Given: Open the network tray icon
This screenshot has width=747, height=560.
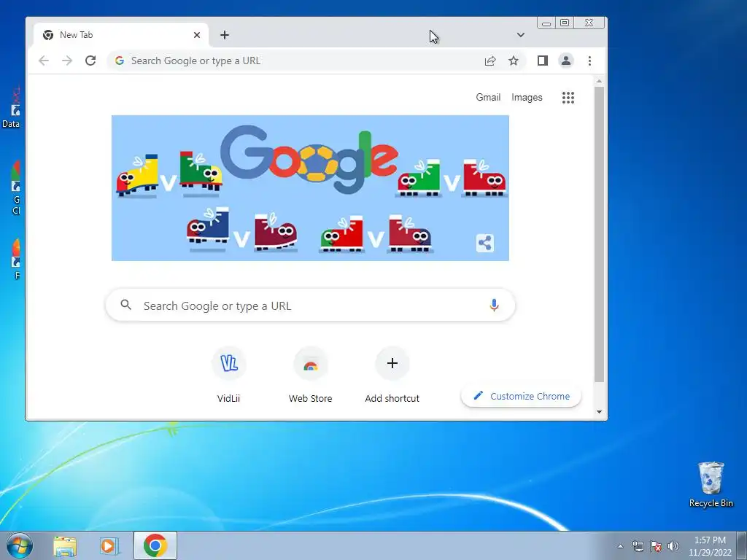Looking at the screenshot, I should click(638, 547).
